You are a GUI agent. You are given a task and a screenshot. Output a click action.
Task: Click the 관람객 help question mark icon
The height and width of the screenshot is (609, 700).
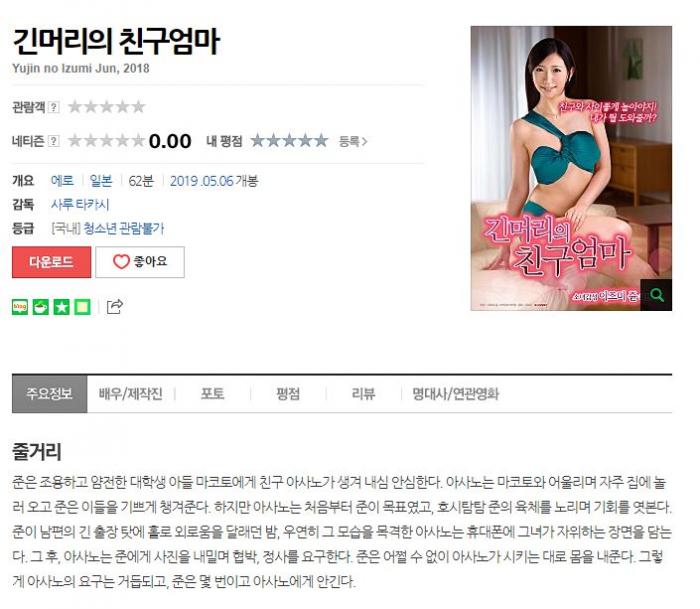pyautogui.click(x=54, y=108)
